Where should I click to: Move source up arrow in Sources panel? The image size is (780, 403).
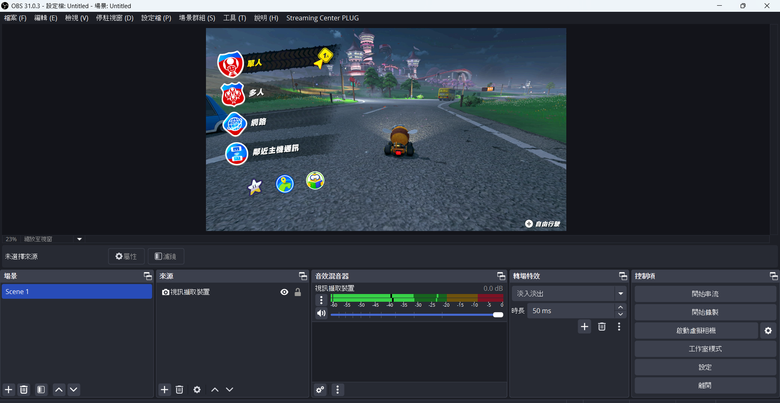click(214, 390)
